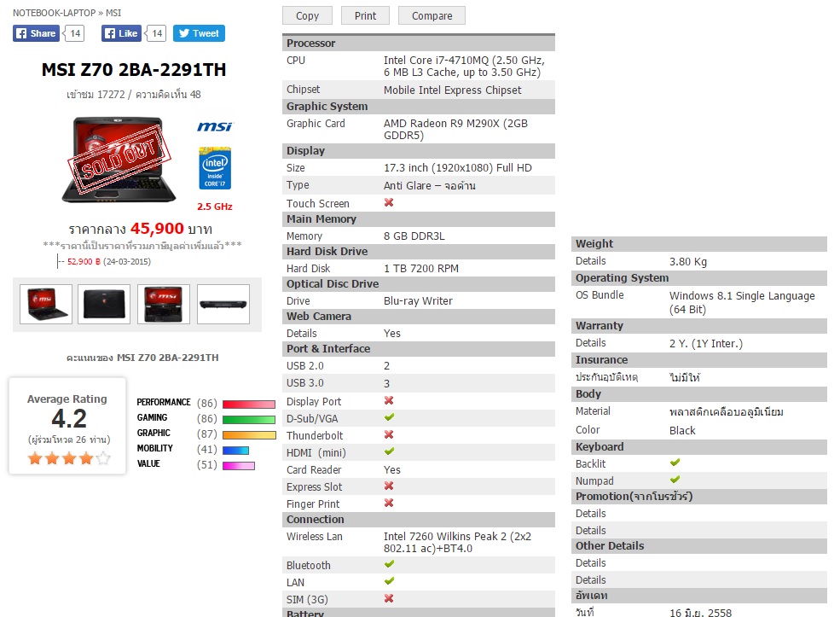Open the MSI breadcrumb link

[113, 13]
